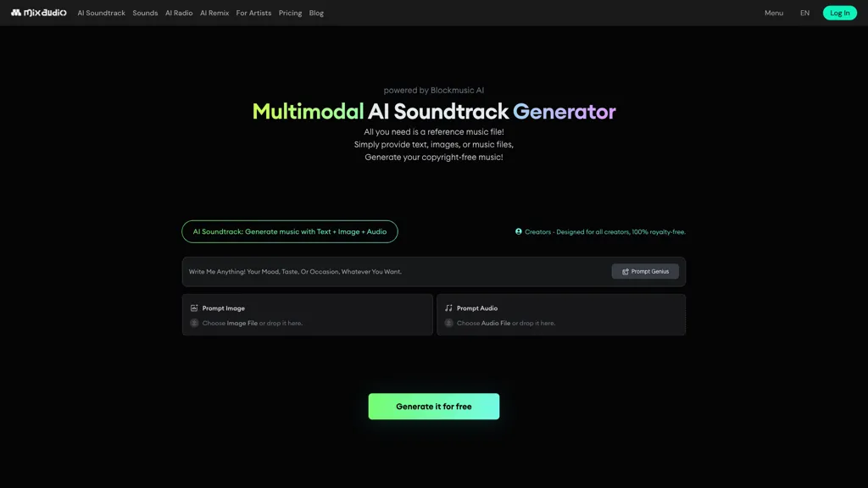Visit the Blog page
Viewport: 868px width, 488px height.
[316, 13]
